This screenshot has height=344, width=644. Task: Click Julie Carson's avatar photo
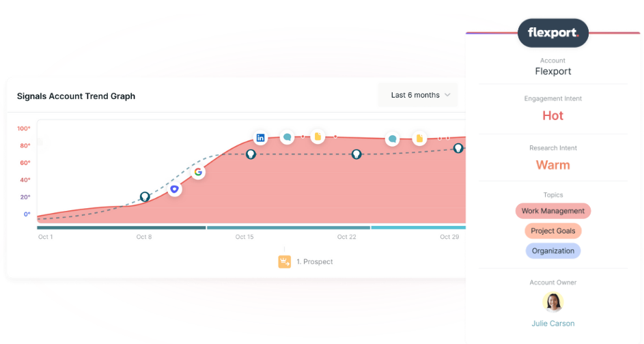(552, 302)
